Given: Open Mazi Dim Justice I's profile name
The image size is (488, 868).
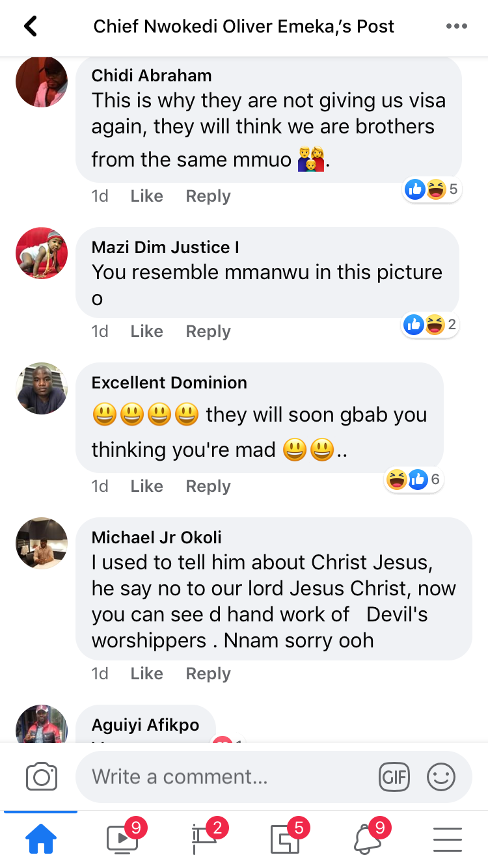Looking at the screenshot, I should pos(165,247).
